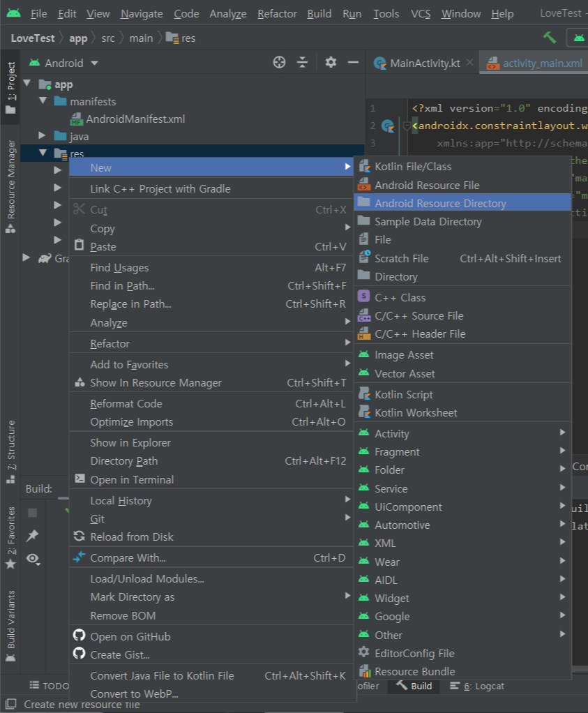The height and width of the screenshot is (713, 588).
Task: Click LoveTest breadcrumb
Action: tap(33, 38)
